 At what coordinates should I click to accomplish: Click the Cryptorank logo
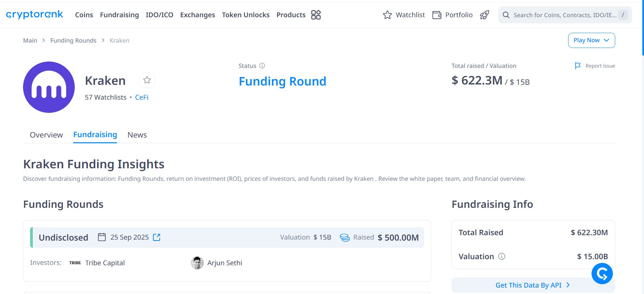35,15
